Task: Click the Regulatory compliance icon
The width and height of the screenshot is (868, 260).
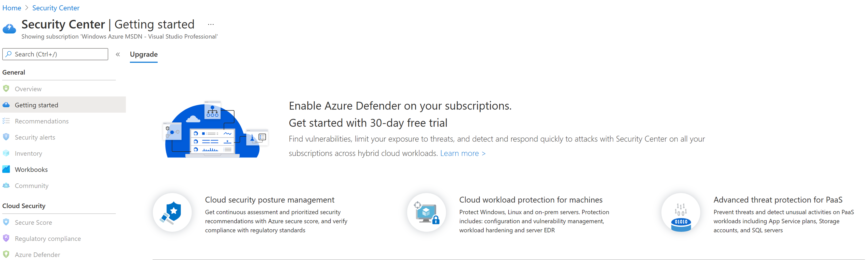Action: (6, 238)
